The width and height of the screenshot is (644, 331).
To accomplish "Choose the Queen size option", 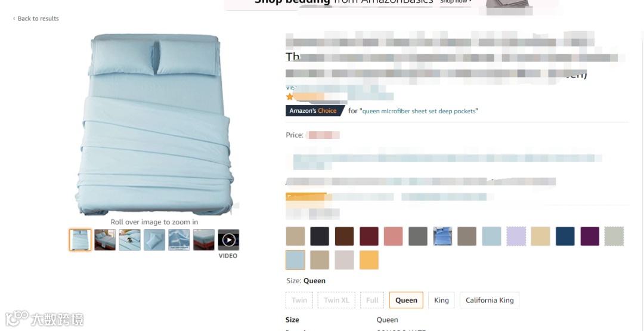I will pyautogui.click(x=406, y=300).
